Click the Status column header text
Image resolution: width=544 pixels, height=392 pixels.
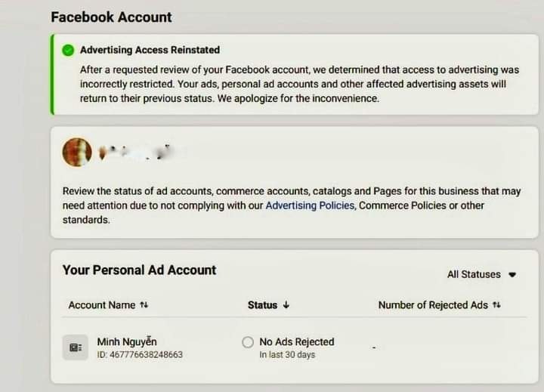(x=262, y=305)
